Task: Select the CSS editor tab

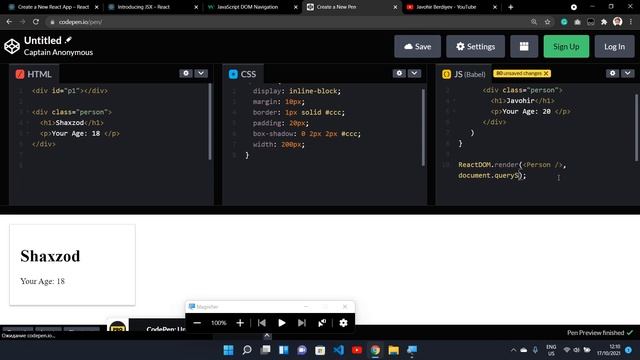Action: coord(242,74)
